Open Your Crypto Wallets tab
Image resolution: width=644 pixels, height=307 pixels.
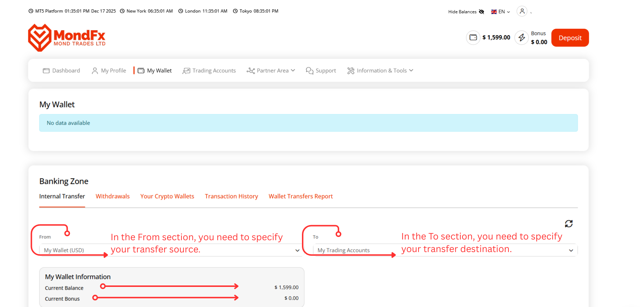coord(167,196)
